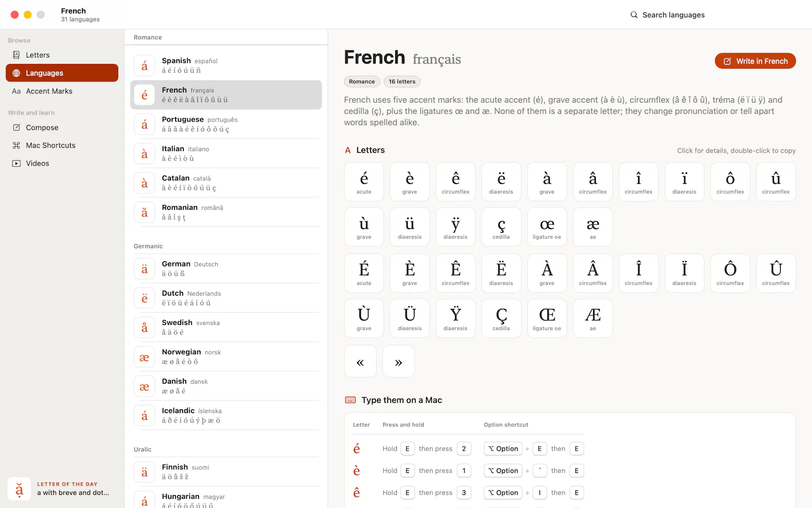Click the Write in French button

pos(755,61)
